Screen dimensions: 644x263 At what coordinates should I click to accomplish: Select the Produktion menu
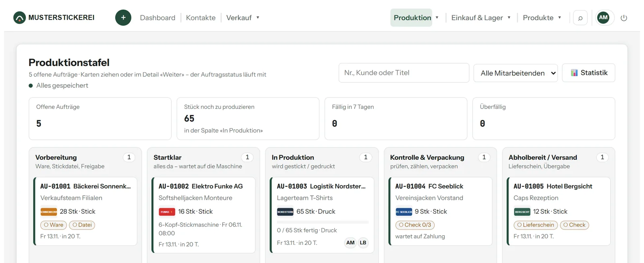point(412,18)
